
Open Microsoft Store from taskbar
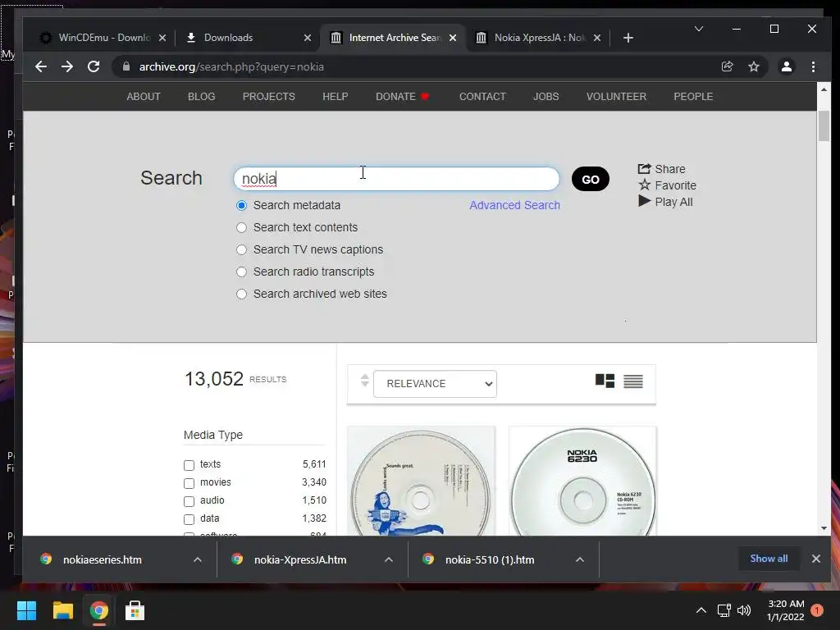[x=135, y=610]
